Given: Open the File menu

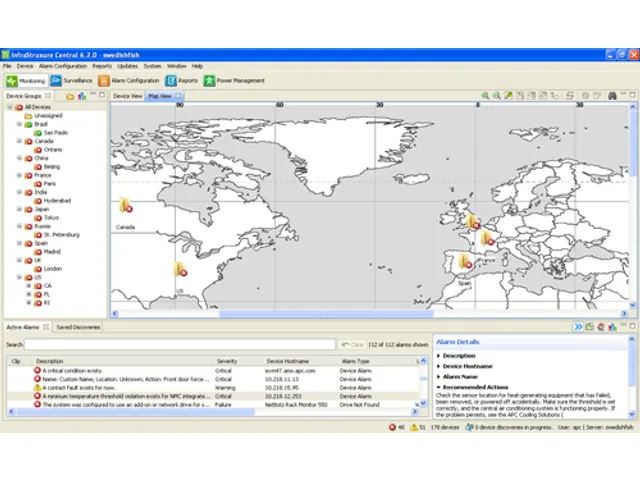Looking at the screenshot, I should click(7, 66).
